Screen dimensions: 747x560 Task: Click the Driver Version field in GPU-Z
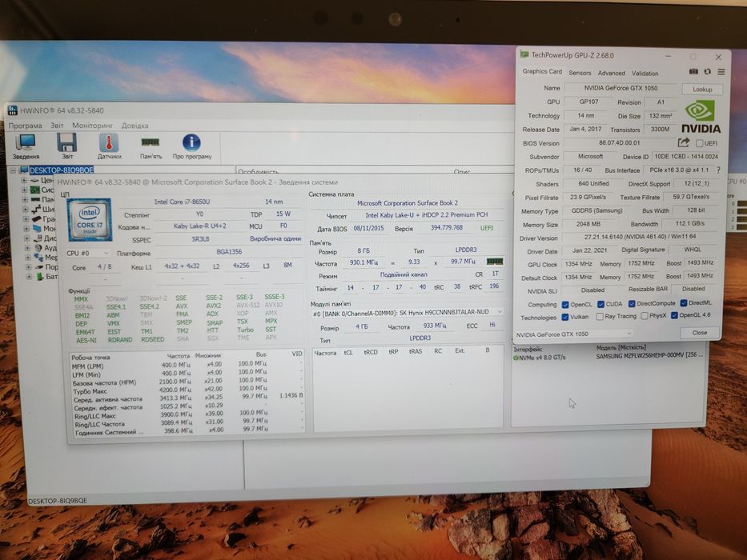point(640,237)
